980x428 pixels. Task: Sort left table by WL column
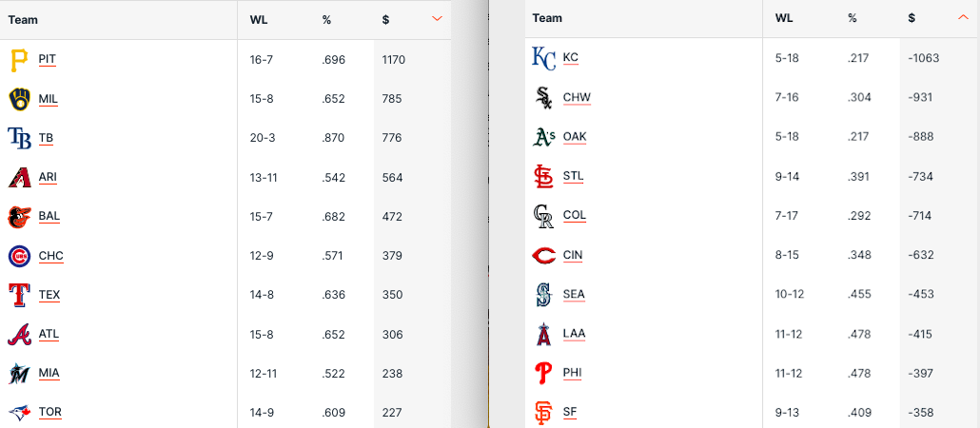(x=258, y=20)
